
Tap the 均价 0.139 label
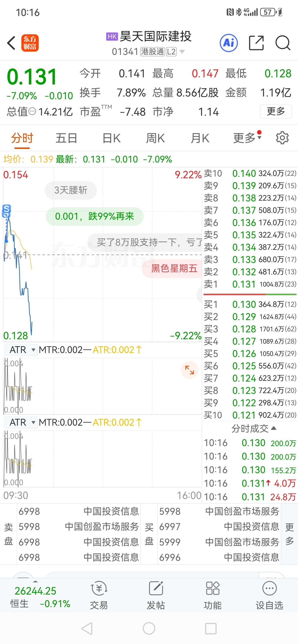(28, 159)
